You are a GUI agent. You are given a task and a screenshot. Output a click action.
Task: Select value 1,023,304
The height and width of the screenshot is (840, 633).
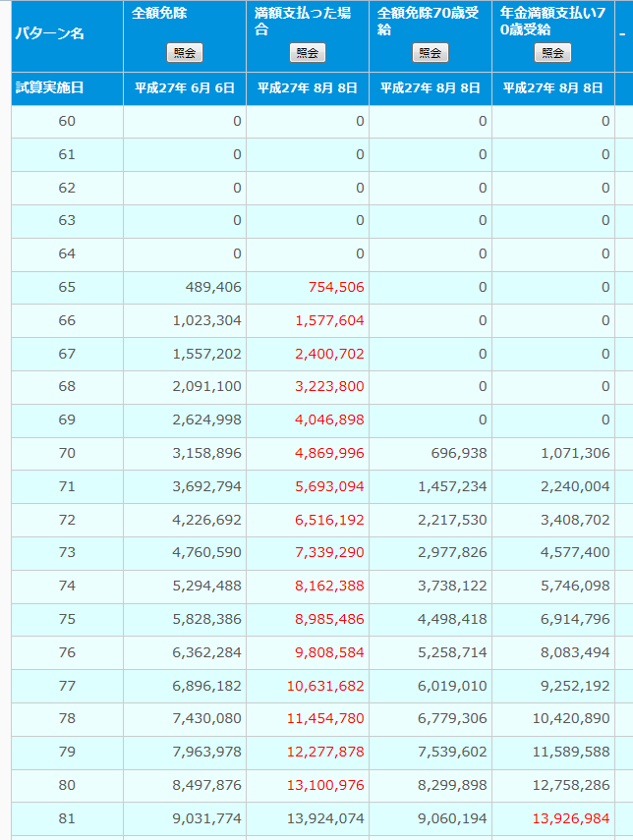pos(206,320)
